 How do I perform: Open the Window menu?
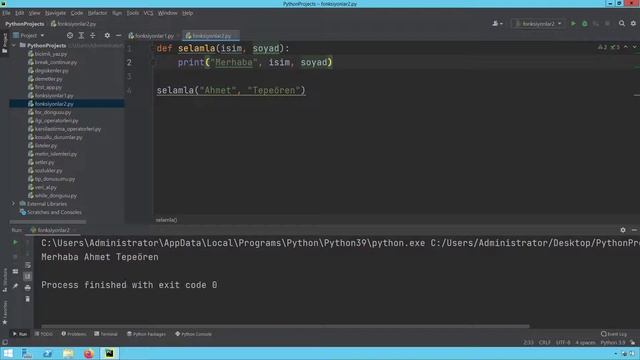(x=167, y=13)
